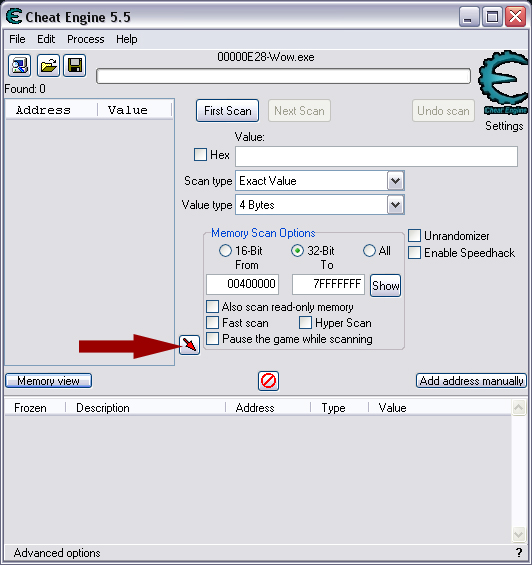This screenshot has height=565, width=532.
Task: Click the 00000E28-Wow.exe process label
Action: [266, 57]
